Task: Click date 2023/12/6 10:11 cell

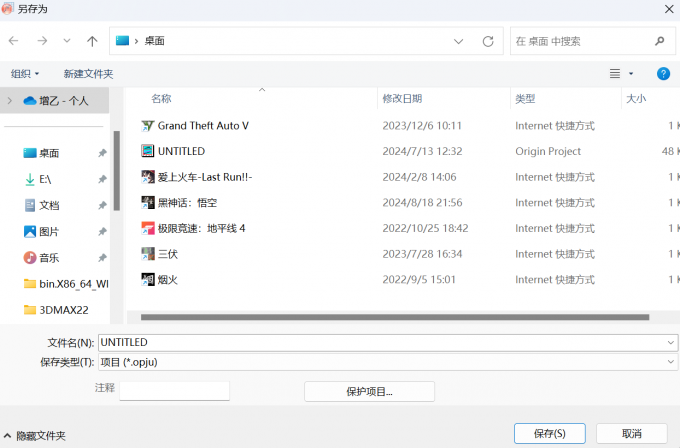Action: coord(422,126)
